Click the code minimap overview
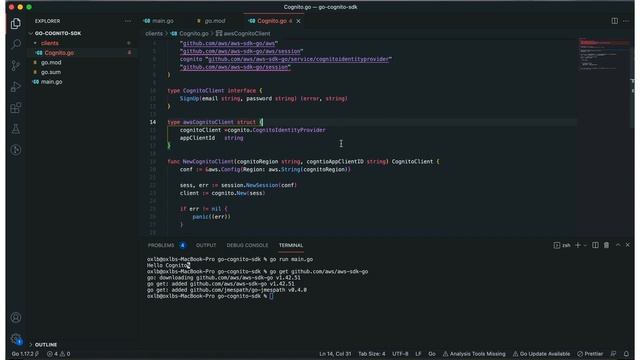This screenshot has height=360, width=640. click(604, 55)
